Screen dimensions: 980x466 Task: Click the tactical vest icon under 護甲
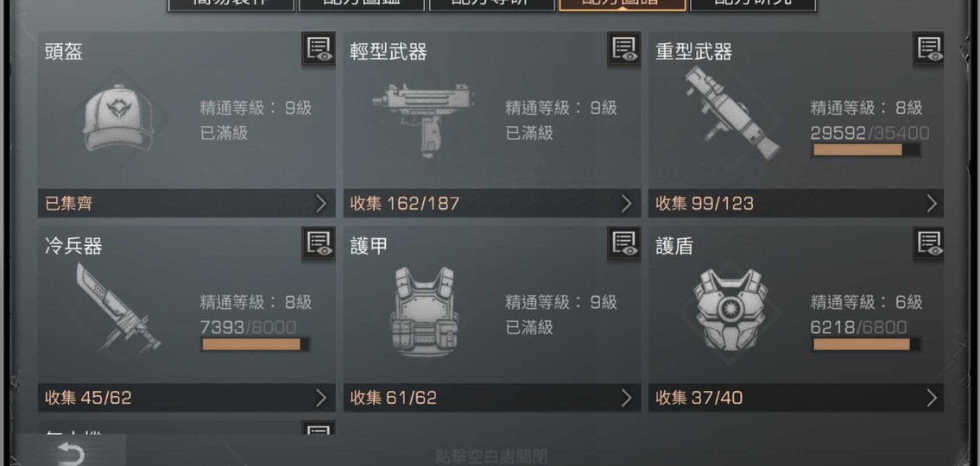click(x=424, y=311)
